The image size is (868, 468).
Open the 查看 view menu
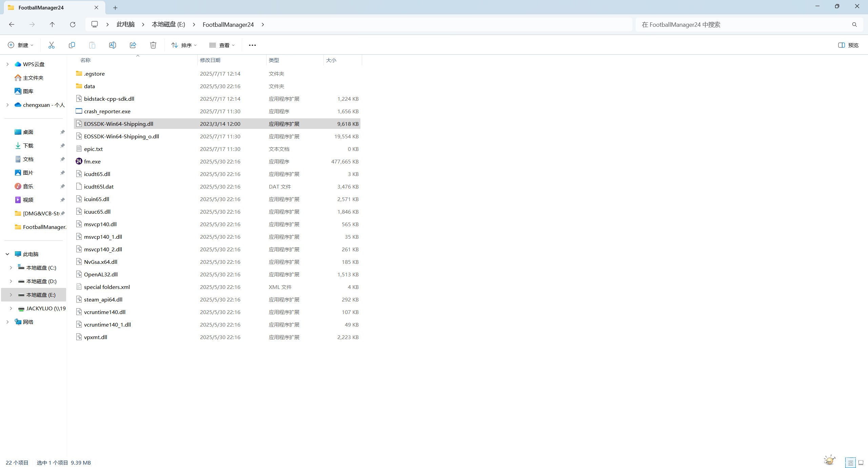tap(222, 45)
